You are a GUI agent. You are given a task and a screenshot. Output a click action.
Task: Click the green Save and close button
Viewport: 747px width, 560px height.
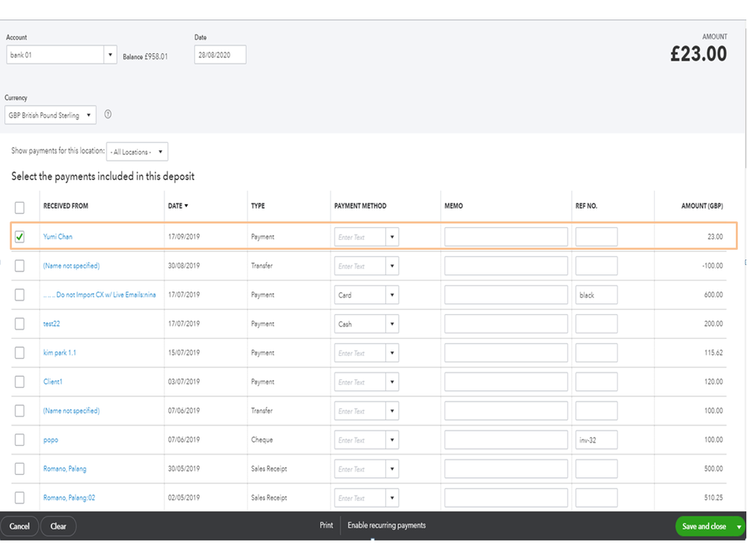coord(704,526)
